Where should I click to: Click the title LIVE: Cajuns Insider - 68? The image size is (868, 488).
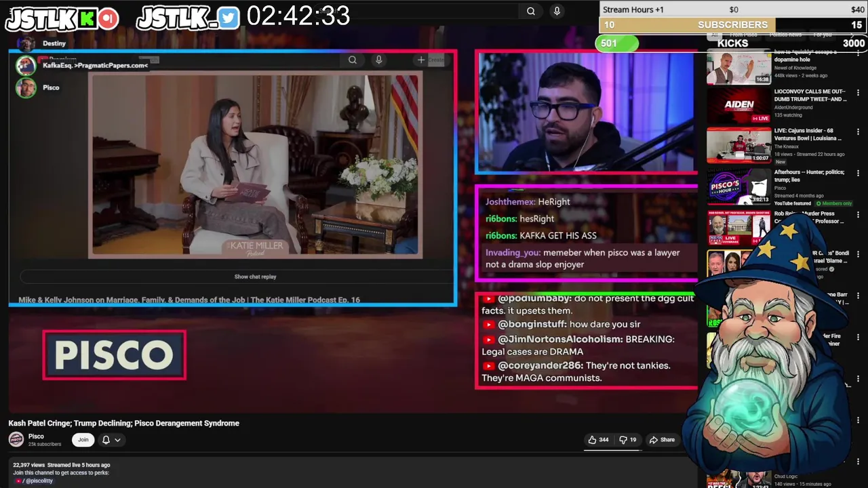[808, 134]
